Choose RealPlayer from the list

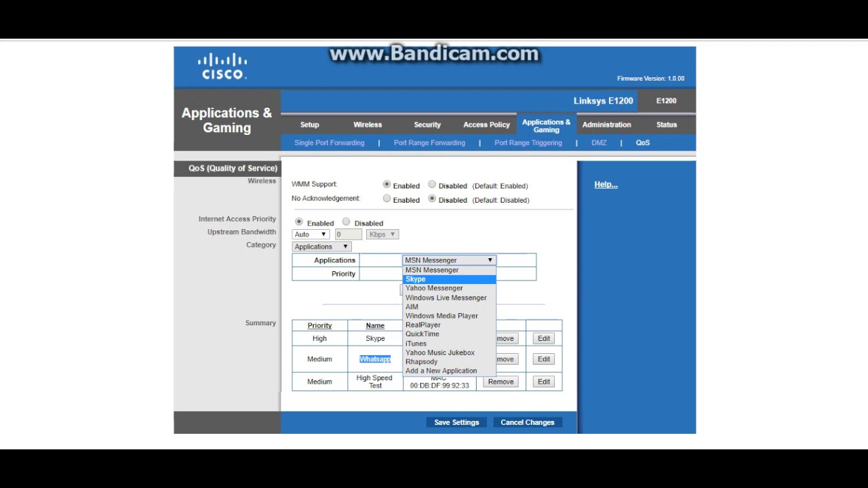tap(450, 325)
